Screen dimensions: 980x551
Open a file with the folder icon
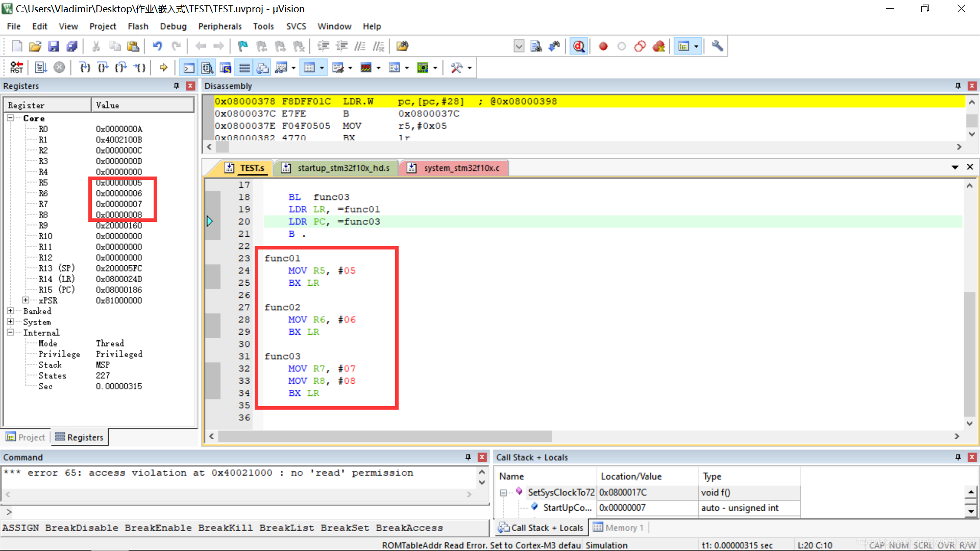pyautogui.click(x=35, y=46)
